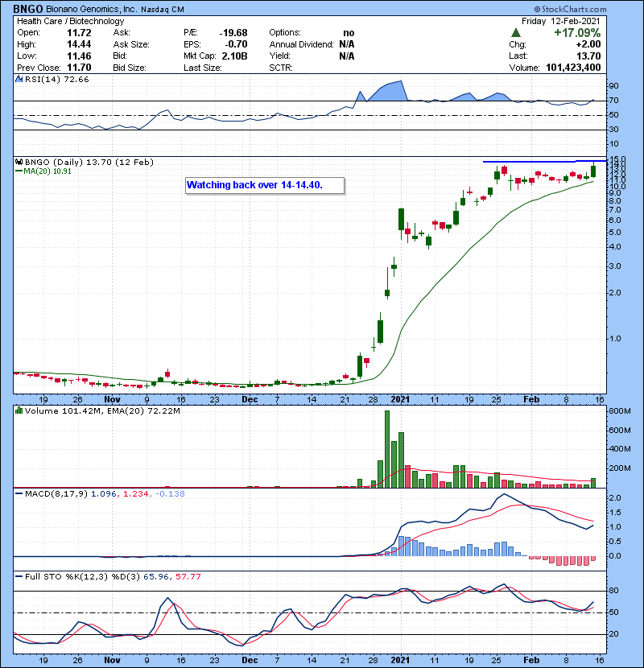Click the blue resistance line above the candles

544,162
